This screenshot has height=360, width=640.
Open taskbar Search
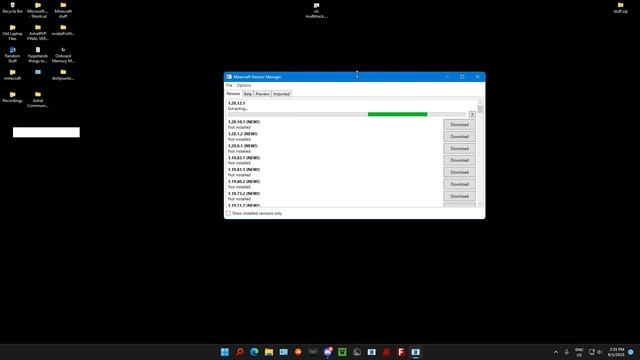point(240,352)
